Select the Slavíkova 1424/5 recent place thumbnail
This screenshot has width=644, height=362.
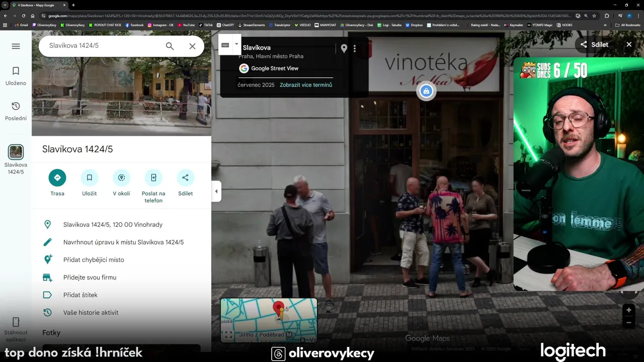click(16, 152)
